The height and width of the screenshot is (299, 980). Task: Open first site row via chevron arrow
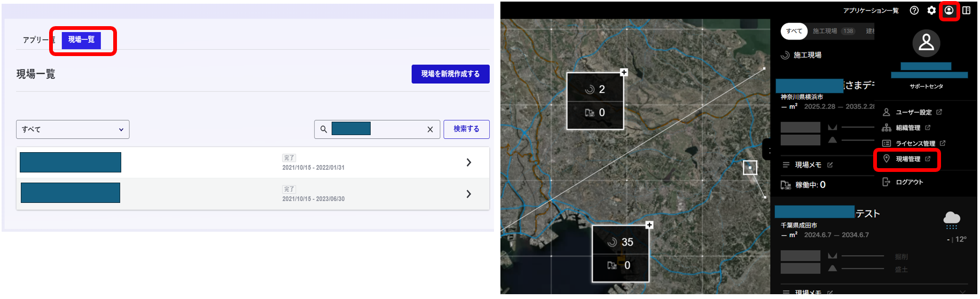pyautogui.click(x=468, y=162)
